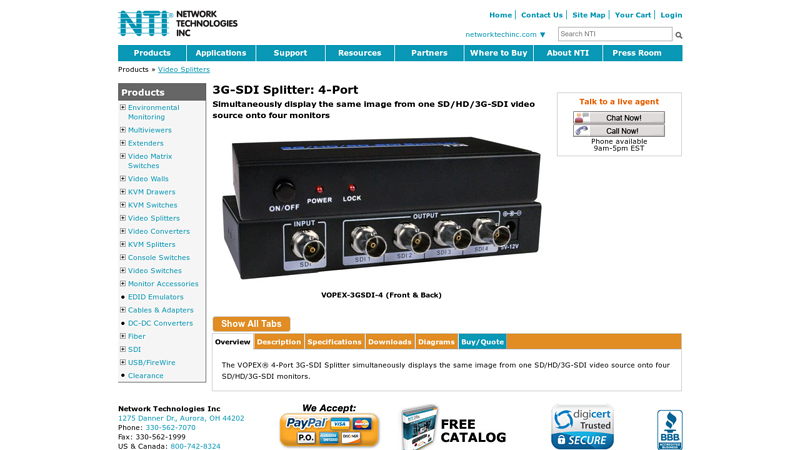Click the DigiCert Trusted Secure seal
Viewport: 800px width, 450px height.
tap(583, 427)
